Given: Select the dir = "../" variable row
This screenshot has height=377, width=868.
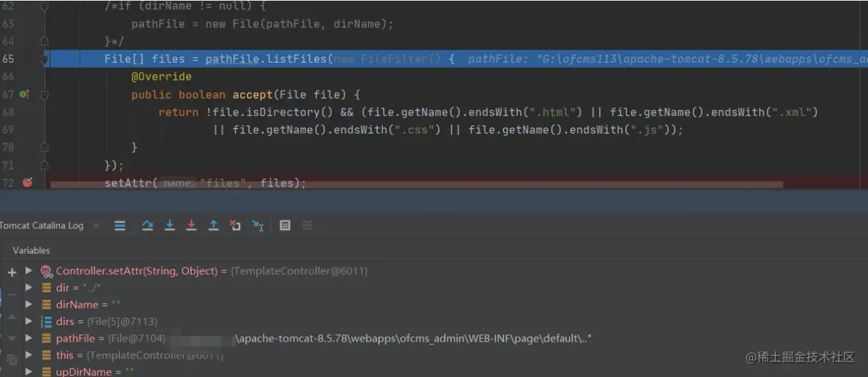Looking at the screenshot, I should pyautogui.click(x=446, y=288).
